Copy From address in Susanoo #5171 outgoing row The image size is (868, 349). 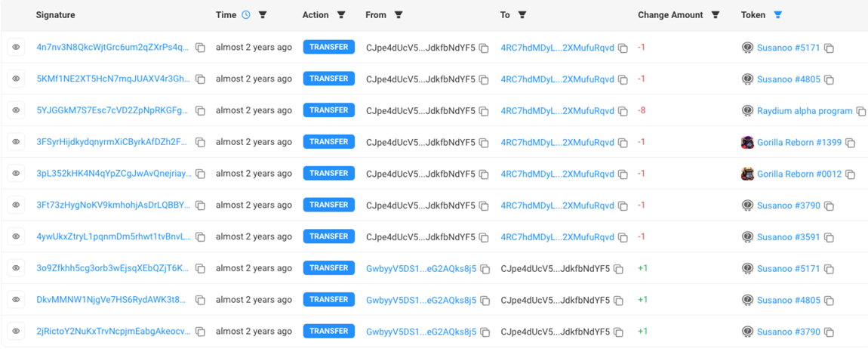484,48
